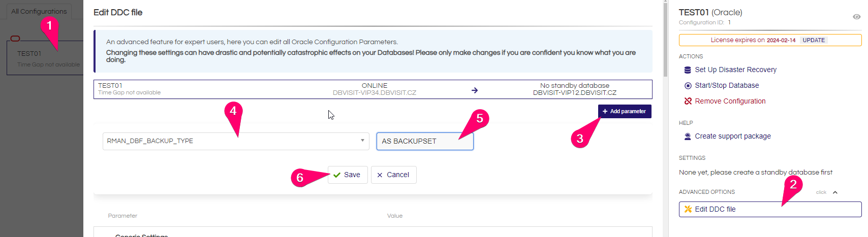
Task: Select the TEST01 configuration card
Action: [x=45, y=58]
